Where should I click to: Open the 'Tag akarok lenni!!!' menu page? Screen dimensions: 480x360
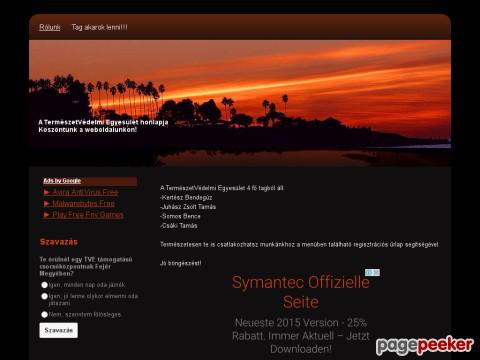tap(99, 27)
